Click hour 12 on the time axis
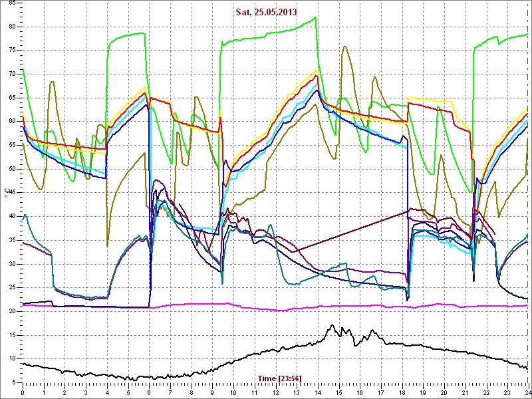The height and width of the screenshot is (399, 532). [x=275, y=392]
